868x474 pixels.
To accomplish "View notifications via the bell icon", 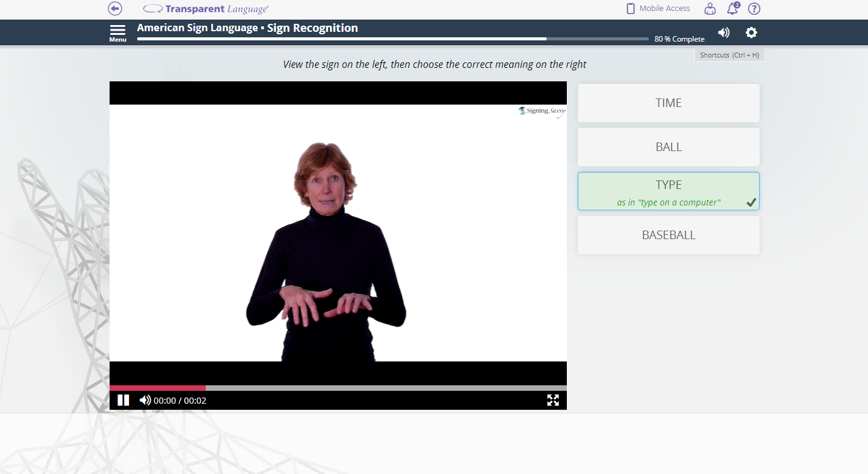I will [x=732, y=9].
